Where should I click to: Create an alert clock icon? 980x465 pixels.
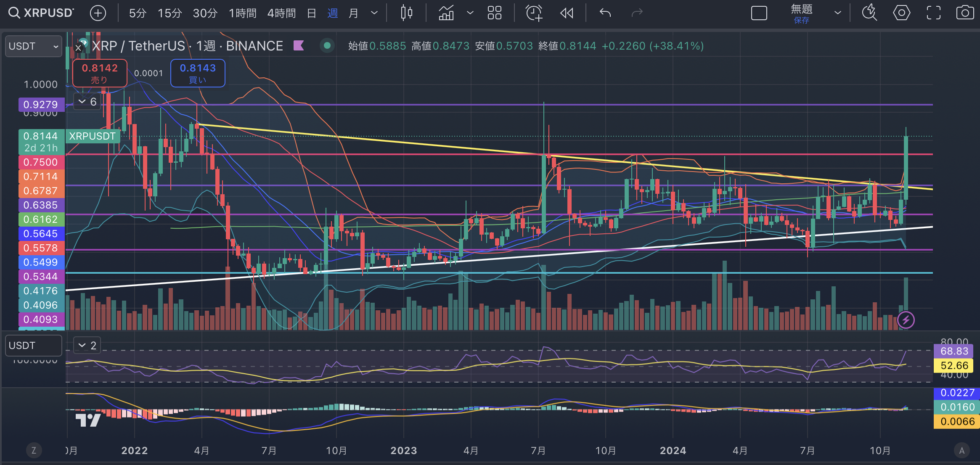534,13
